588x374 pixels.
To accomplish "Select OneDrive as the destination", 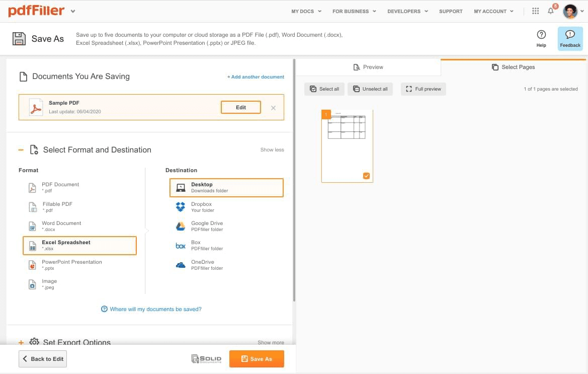I will tap(226, 265).
